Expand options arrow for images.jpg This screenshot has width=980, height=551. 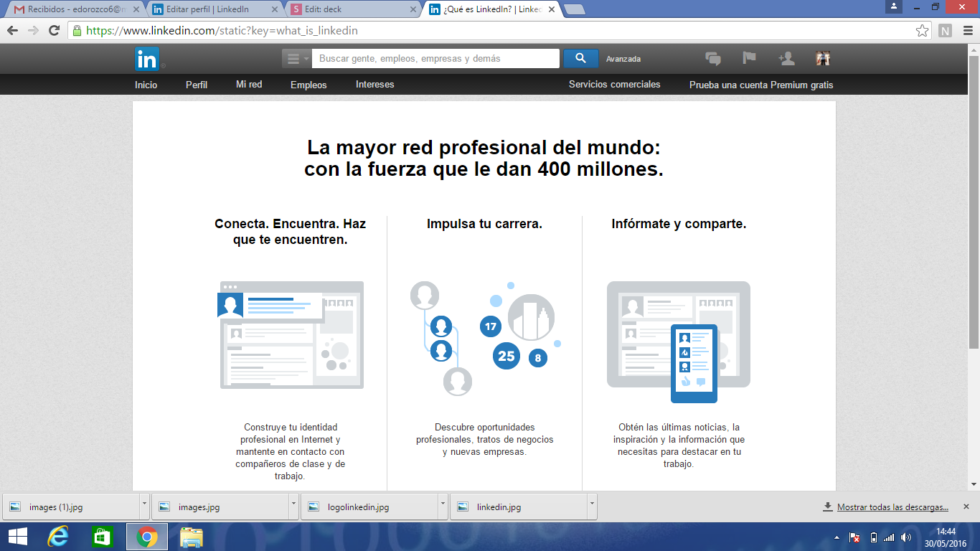(x=293, y=507)
